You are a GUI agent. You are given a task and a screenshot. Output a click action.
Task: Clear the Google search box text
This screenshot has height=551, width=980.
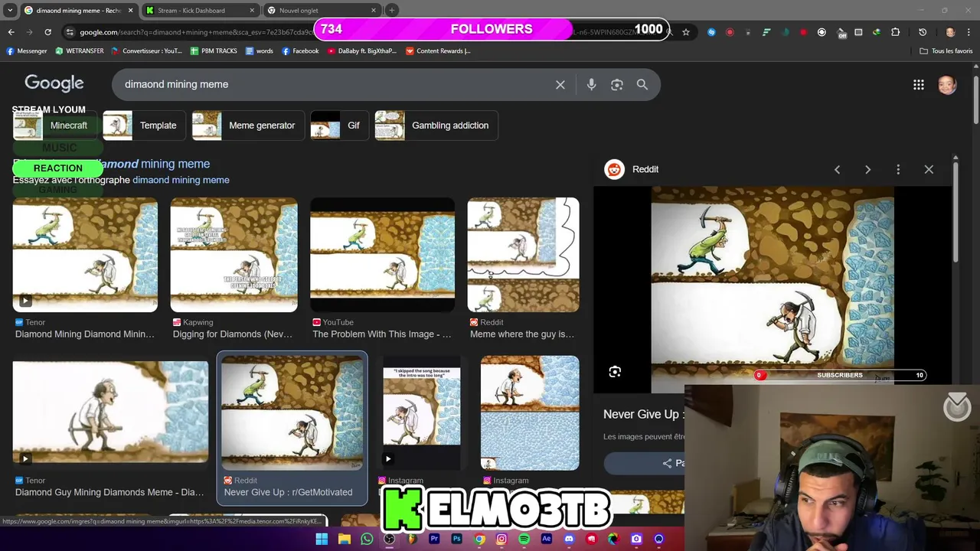pos(560,84)
